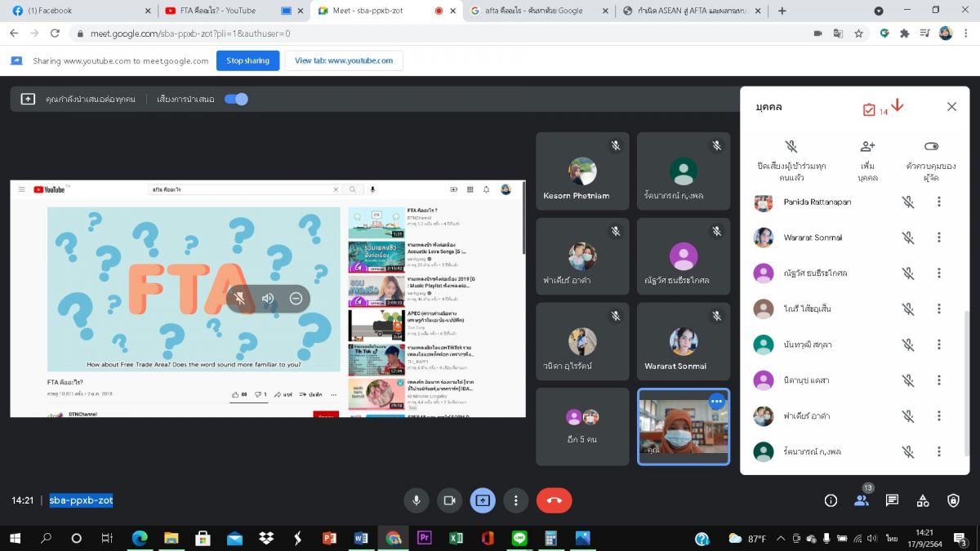Viewport: 980px width, 551px height.
Task: Toggle the presentation audio switch
Action: point(236,99)
